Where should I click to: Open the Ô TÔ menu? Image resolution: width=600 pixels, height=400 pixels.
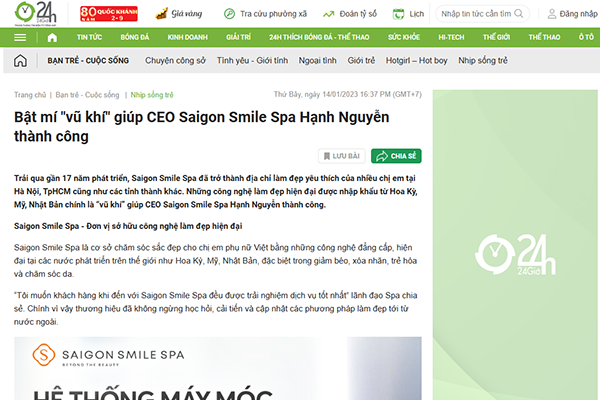pos(586,37)
